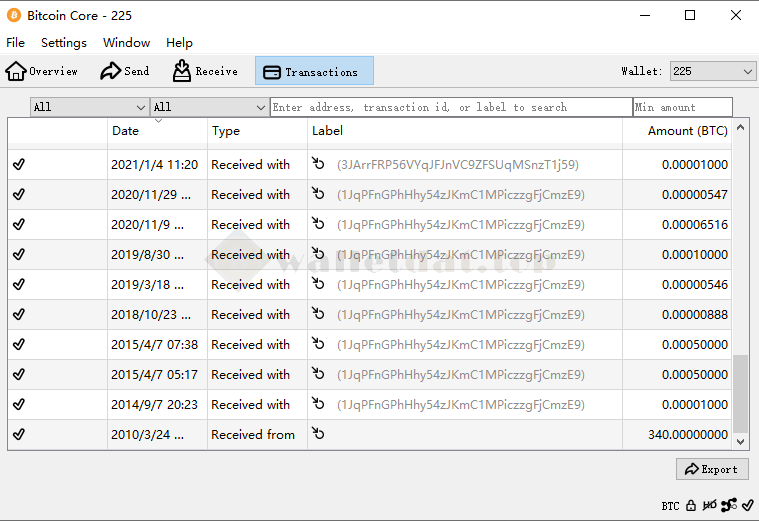Click the HD disabled status icon
This screenshot has height=521, width=759.
click(x=710, y=506)
